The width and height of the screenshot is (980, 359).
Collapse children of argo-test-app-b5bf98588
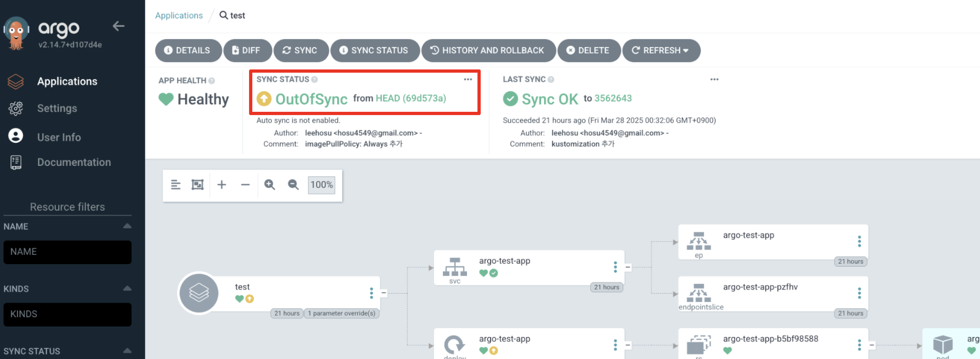(x=872, y=345)
